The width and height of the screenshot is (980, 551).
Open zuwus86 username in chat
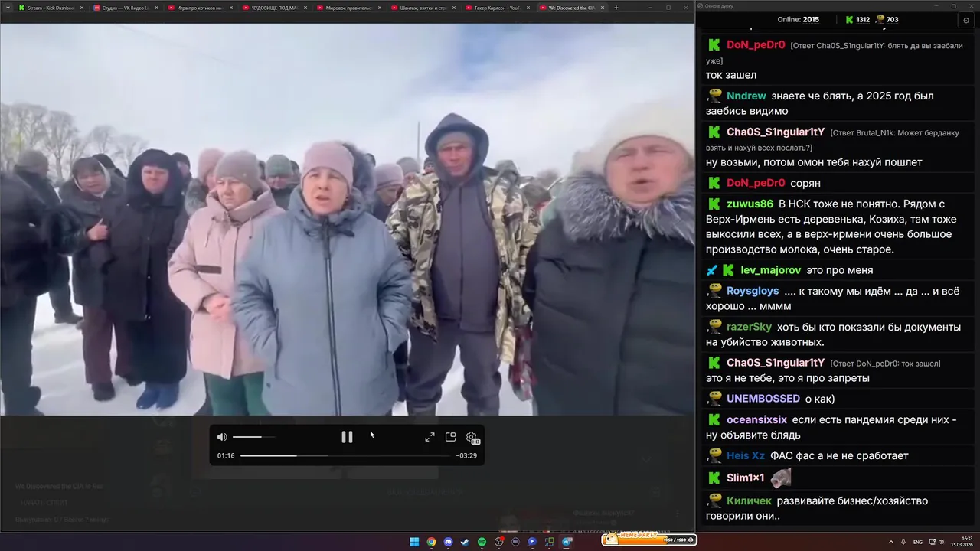point(750,204)
